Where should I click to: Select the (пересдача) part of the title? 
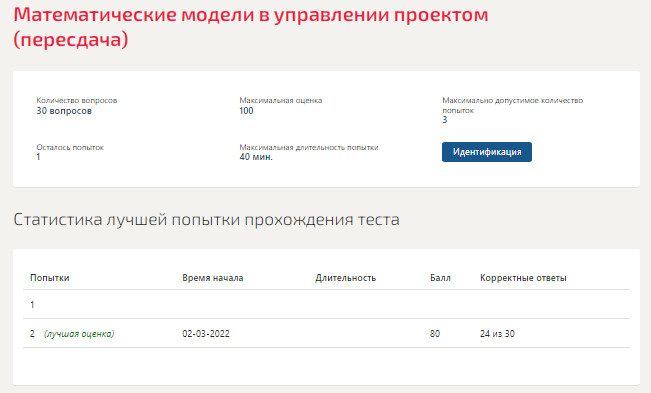point(71,40)
